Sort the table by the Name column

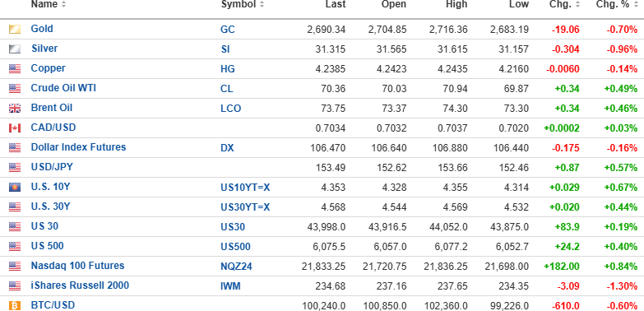49,4
